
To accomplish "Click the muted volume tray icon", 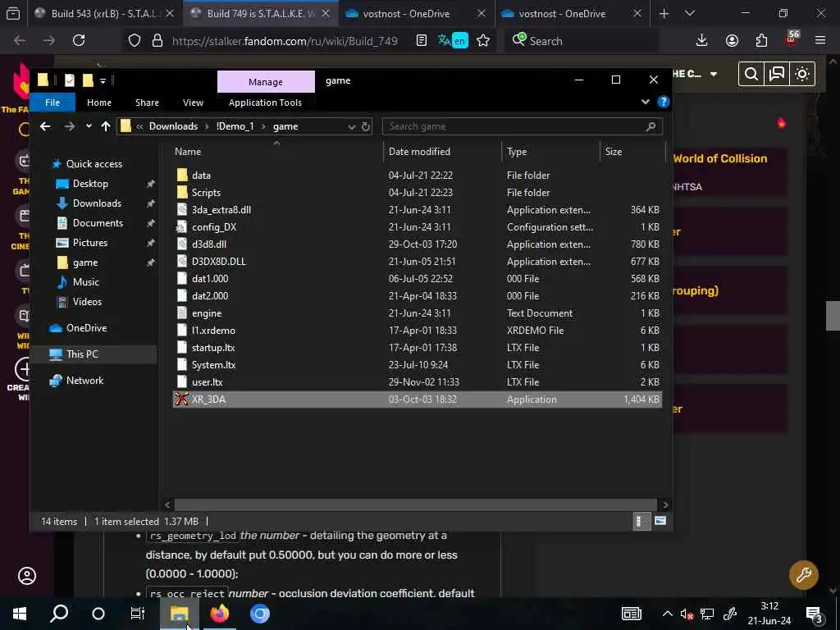I will point(687,614).
